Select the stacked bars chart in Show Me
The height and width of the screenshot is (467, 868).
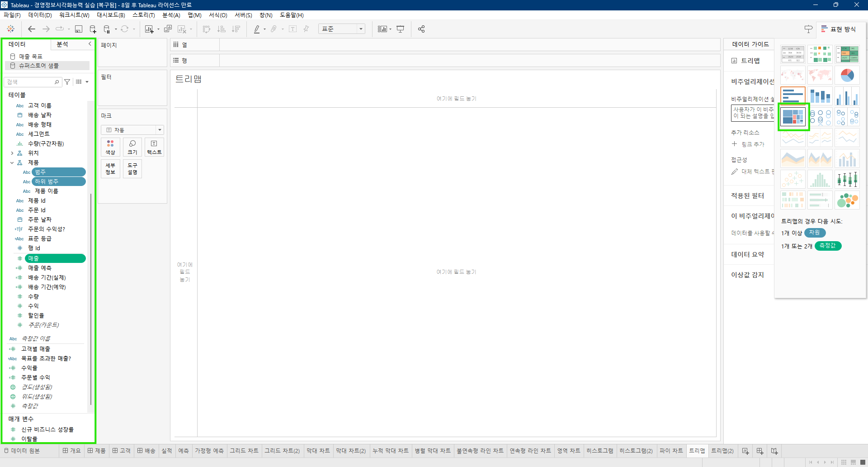click(x=820, y=96)
